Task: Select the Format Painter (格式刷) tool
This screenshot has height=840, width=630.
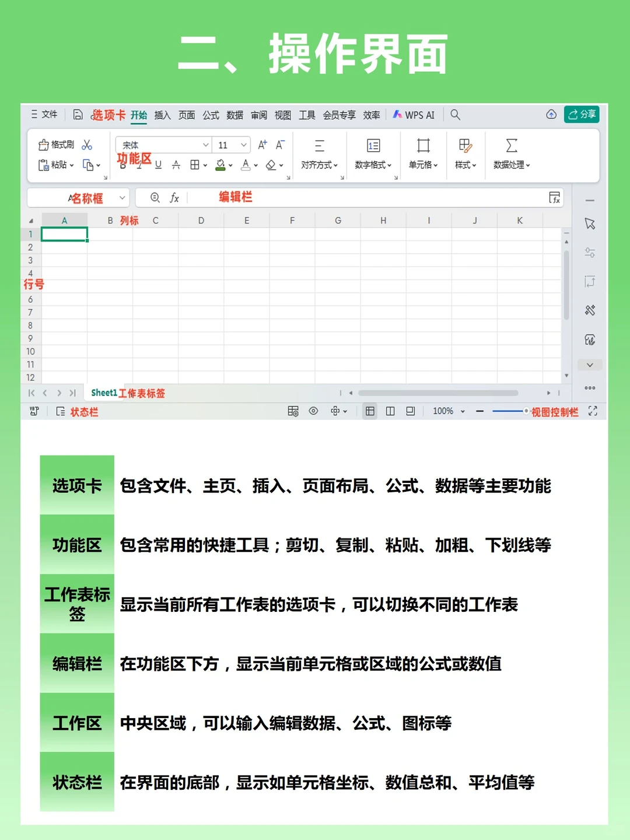Action: click(57, 145)
